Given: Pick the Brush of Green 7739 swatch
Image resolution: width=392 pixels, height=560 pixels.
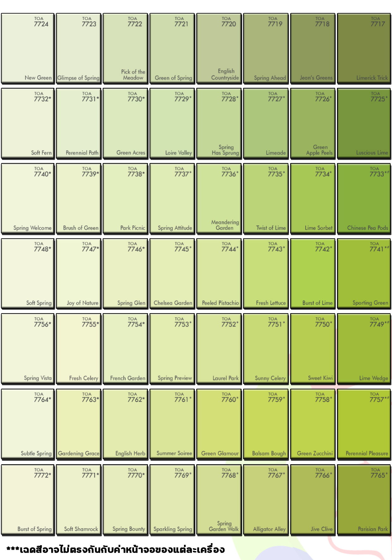Looking at the screenshot, I should tap(79, 199).
